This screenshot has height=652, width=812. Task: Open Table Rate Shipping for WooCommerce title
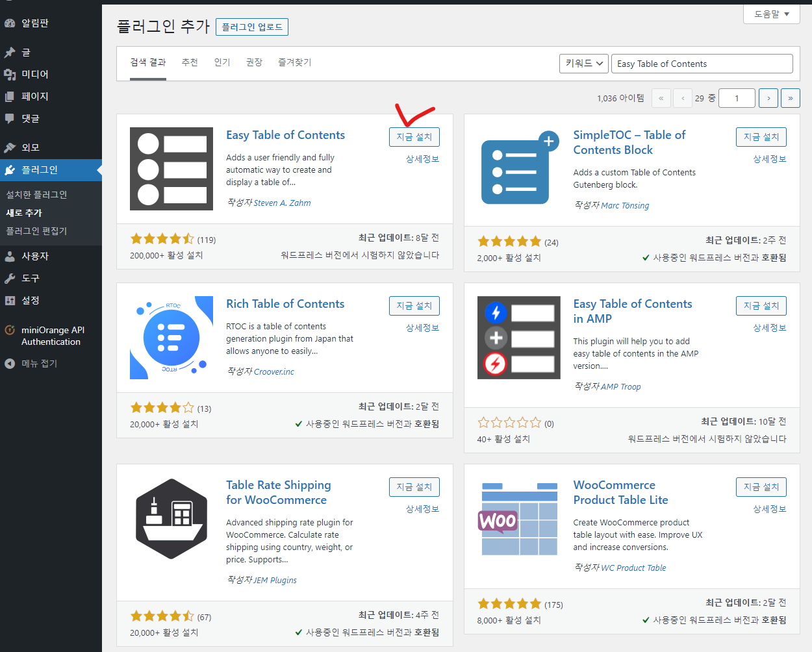pyautogui.click(x=279, y=492)
